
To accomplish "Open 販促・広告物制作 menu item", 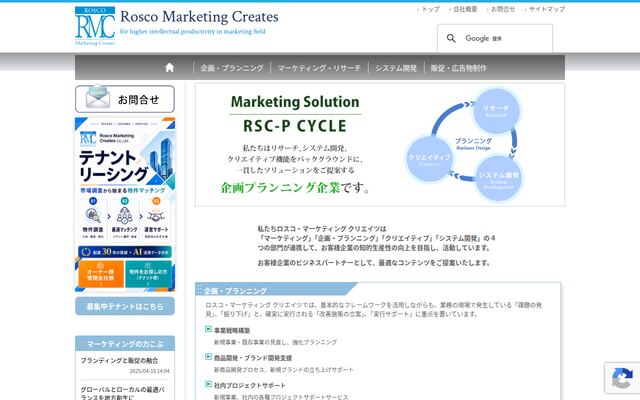I will 459,68.
